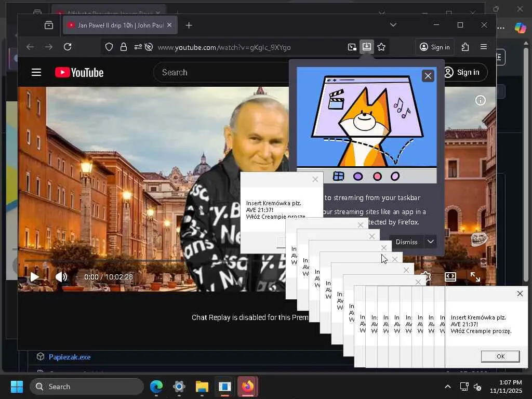532x399 pixels.
Task: Open Firefox View from the tab bar
Action: click(49, 25)
